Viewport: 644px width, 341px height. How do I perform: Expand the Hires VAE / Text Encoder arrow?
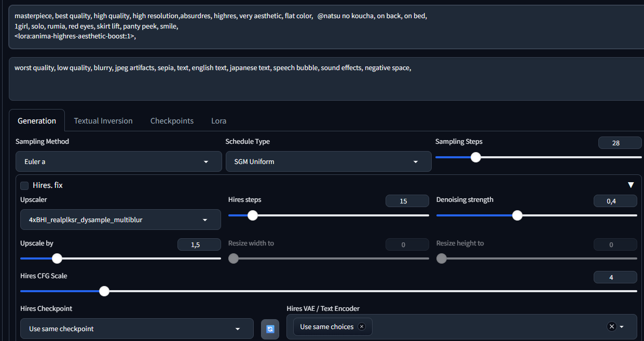coord(621,326)
